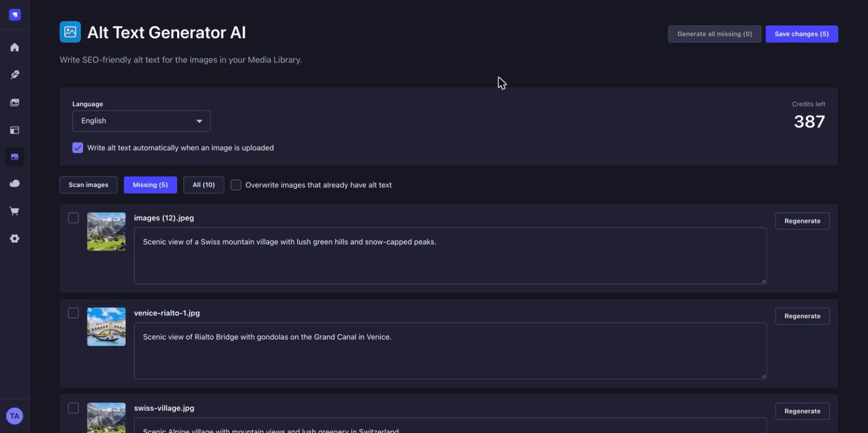Viewport: 868px width, 433px height.
Task: Open the shopping cart icon
Action: 15,211
